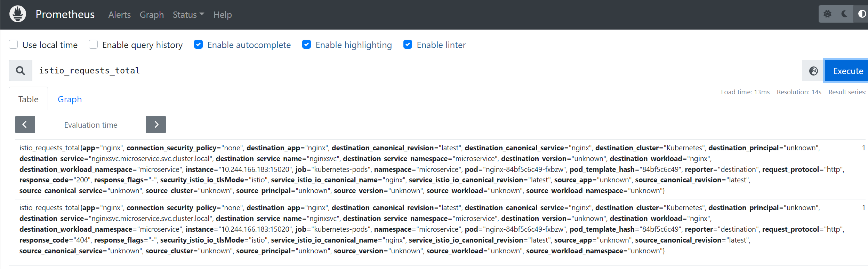Select the auto contrast theme icon
Image resolution: width=868 pixels, height=269 pixels.
(x=862, y=14)
